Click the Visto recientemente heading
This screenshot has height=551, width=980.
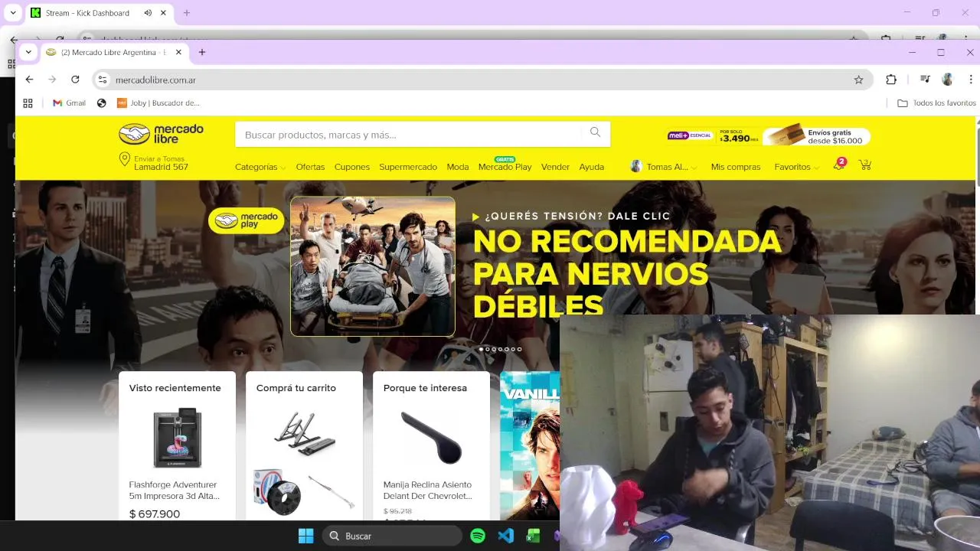pos(175,388)
